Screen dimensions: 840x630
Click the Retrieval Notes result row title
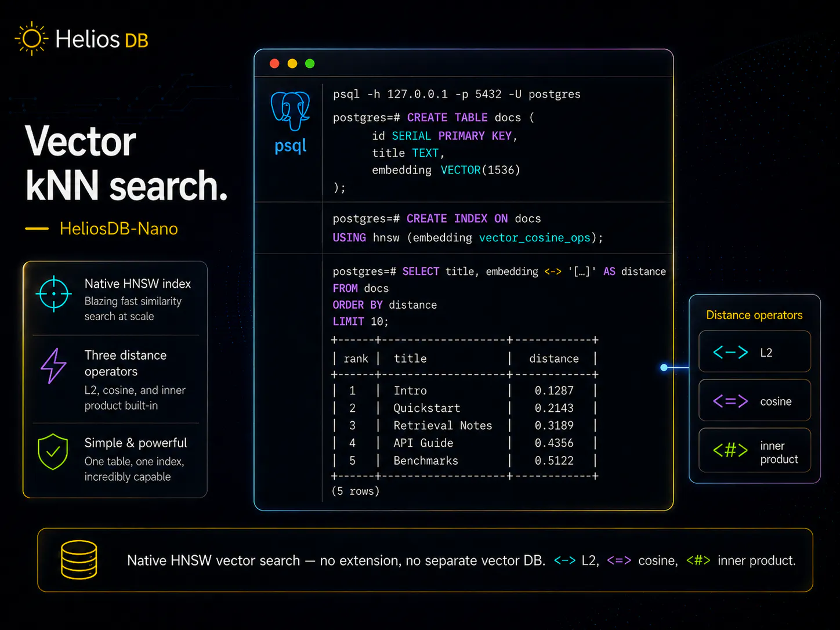click(443, 426)
